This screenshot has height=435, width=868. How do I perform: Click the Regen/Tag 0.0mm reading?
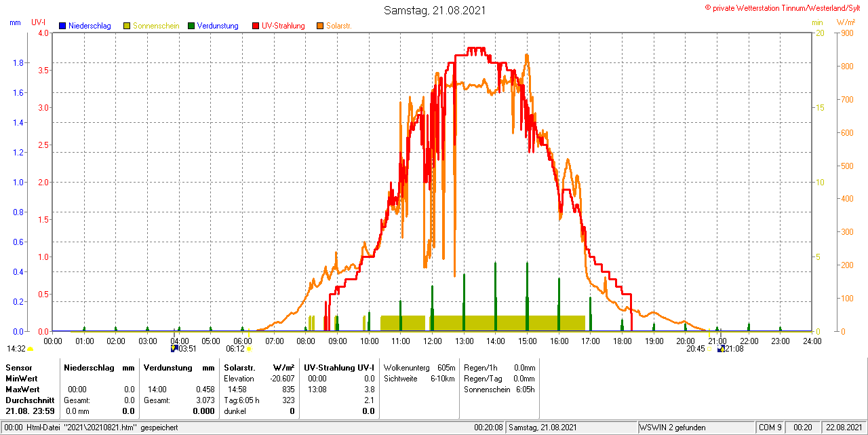coord(499,379)
